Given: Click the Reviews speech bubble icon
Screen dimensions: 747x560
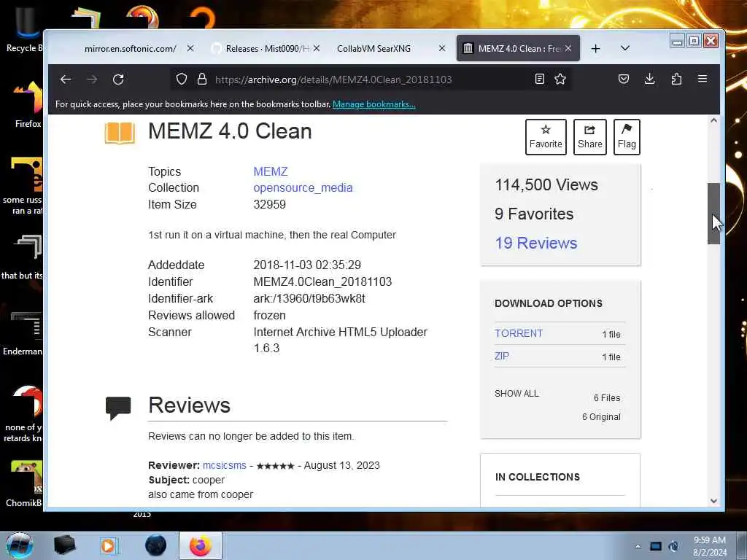Looking at the screenshot, I should pos(118,408).
